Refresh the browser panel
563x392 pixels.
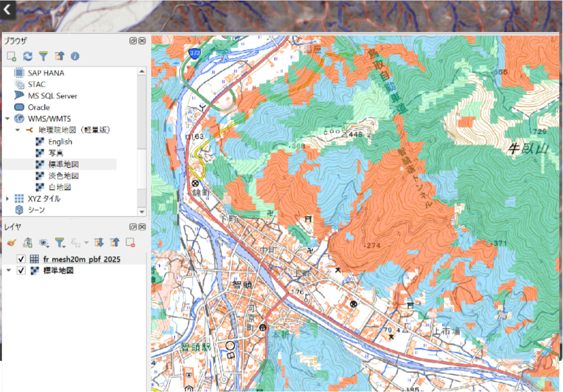[x=28, y=56]
